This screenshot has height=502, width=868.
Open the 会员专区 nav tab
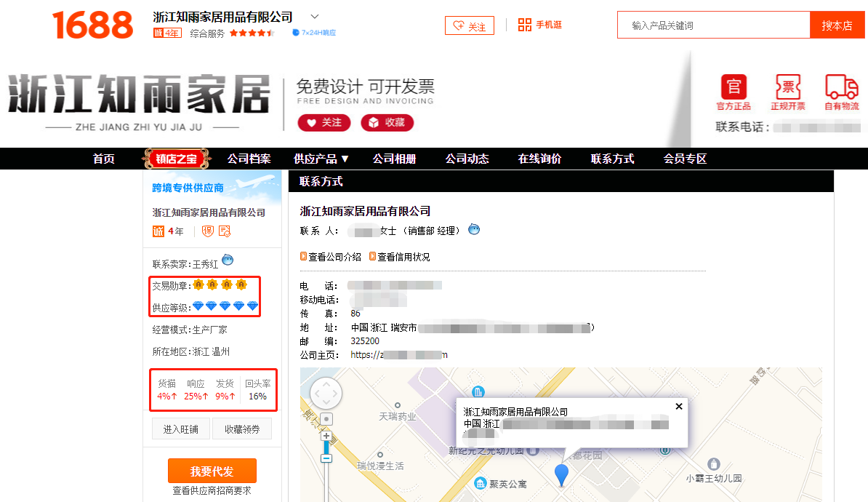tap(685, 159)
